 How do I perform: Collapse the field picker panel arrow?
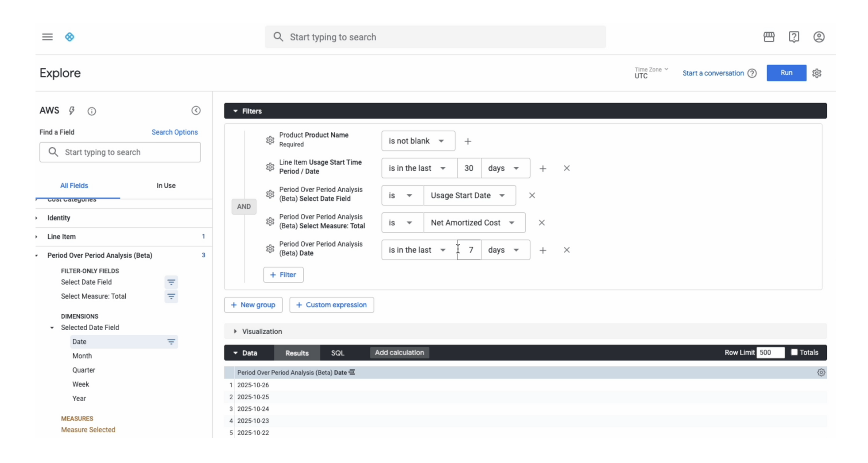pos(196,111)
